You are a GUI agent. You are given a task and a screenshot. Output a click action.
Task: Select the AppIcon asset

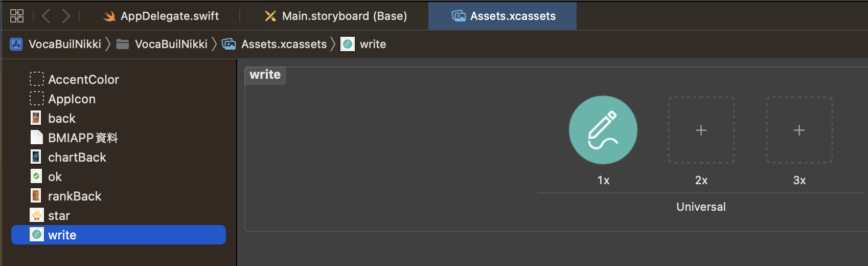click(x=72, y=99)
